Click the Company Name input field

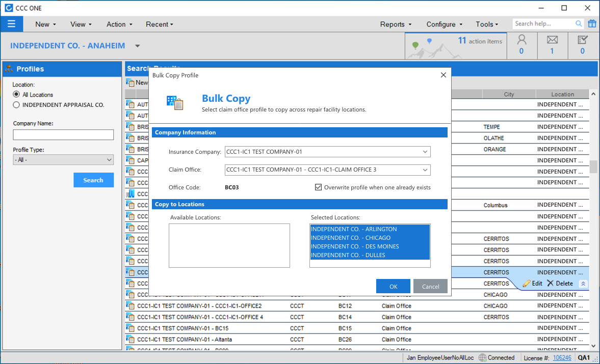point(63,134)
